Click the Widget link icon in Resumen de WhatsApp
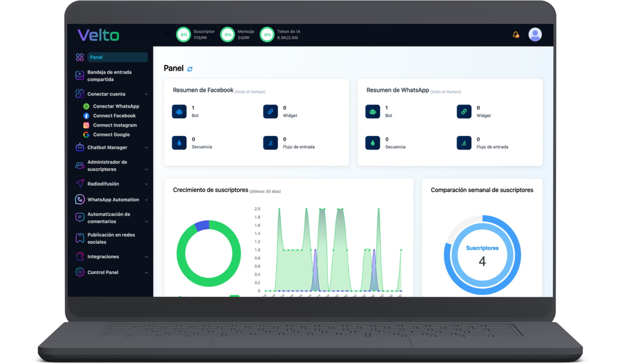This screenshot has width=621, height=364. (464, 111)
